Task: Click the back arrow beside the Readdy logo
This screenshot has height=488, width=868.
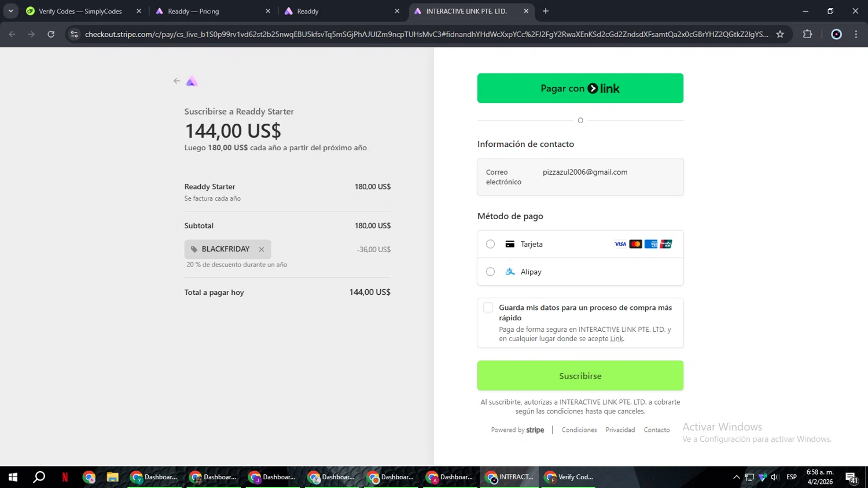Action: click(176, 81)
